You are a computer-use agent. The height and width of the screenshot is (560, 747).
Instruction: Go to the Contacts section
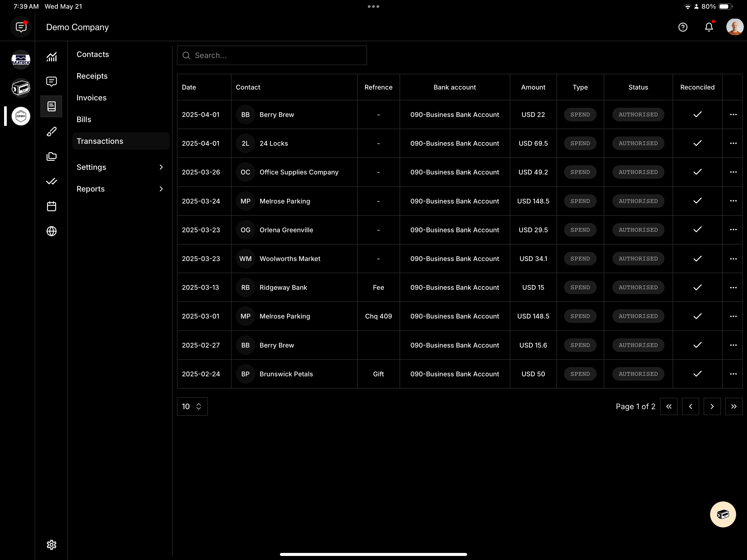(93, 54)
